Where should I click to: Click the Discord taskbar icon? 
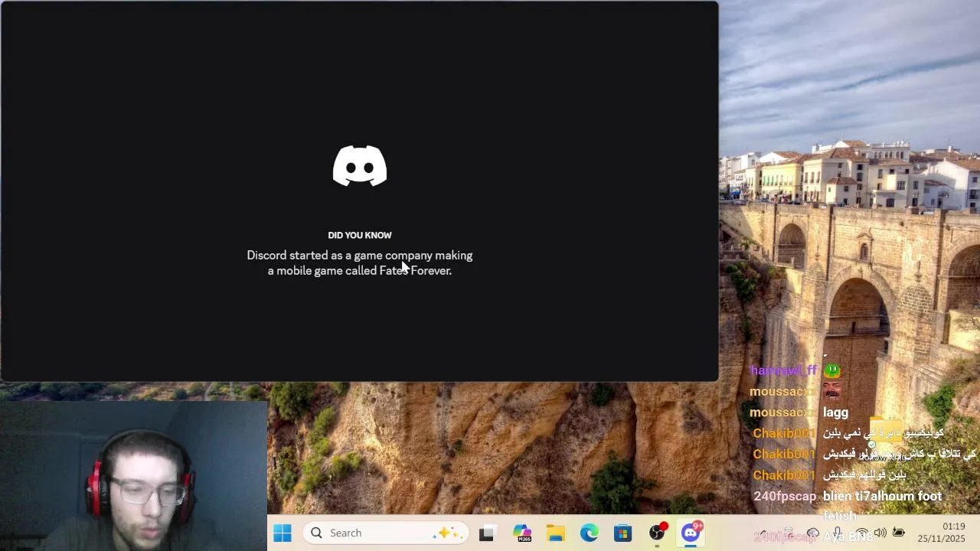tap(691, 533)
